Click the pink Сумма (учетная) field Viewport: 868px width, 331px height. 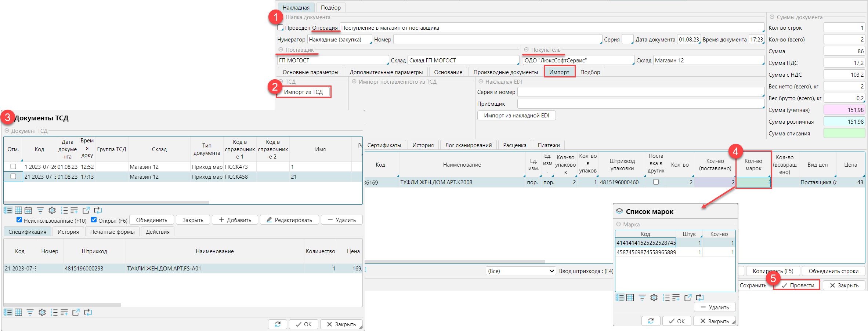tap(844, 110)
